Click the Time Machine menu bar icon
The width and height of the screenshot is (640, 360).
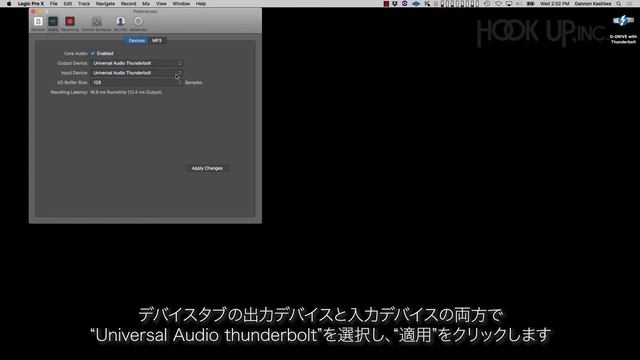(487, 4)
